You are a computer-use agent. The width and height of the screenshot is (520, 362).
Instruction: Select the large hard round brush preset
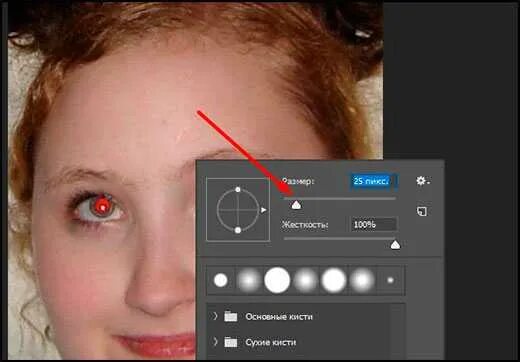pos(277,280)
